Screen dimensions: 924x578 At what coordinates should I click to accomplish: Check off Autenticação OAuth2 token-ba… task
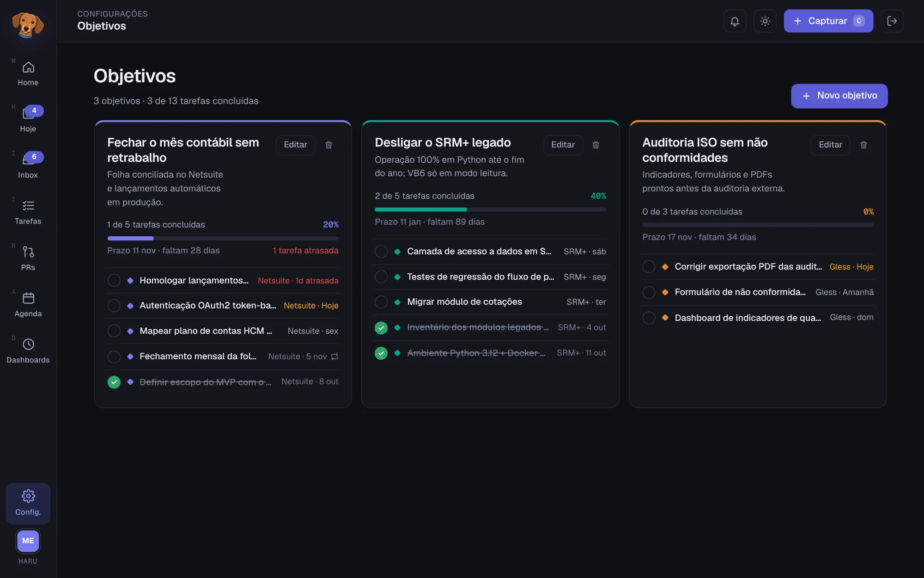(114, 306)
